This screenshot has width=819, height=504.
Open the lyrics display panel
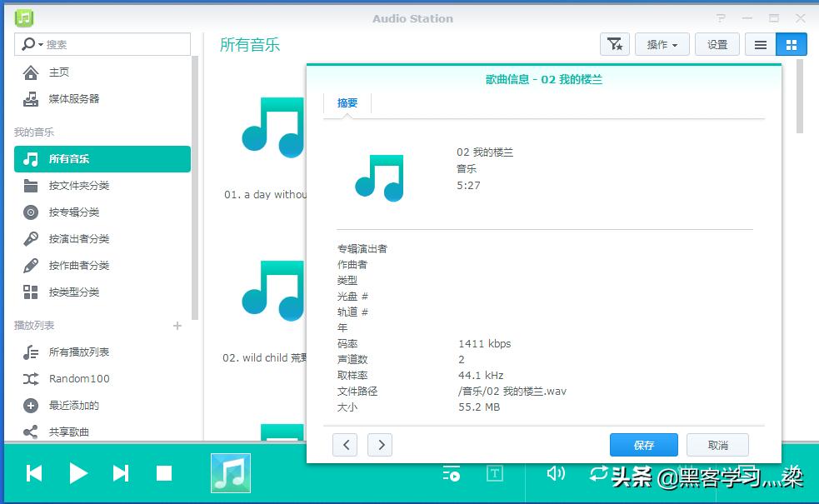[494, 473]
